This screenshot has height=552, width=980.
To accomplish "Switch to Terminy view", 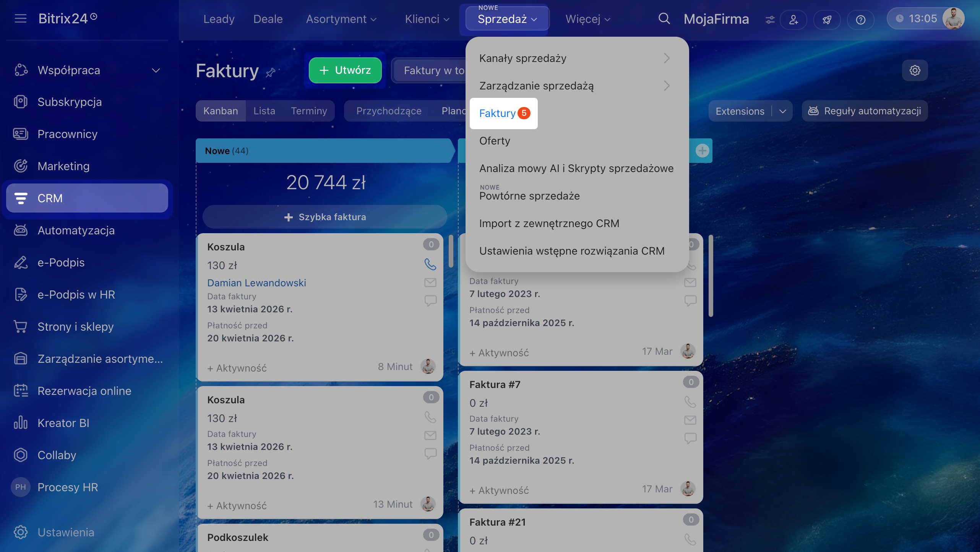I will [309, 111].
